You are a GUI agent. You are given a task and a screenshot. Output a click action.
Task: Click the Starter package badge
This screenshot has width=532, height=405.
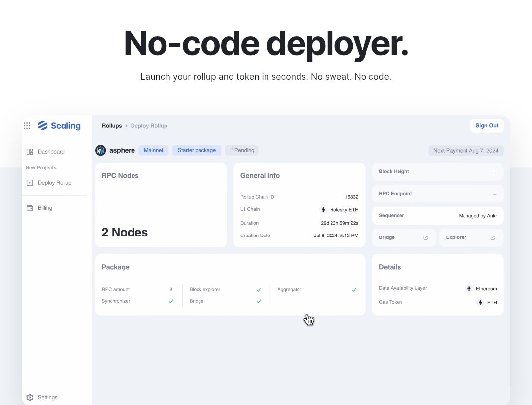[x=197, y=150]
